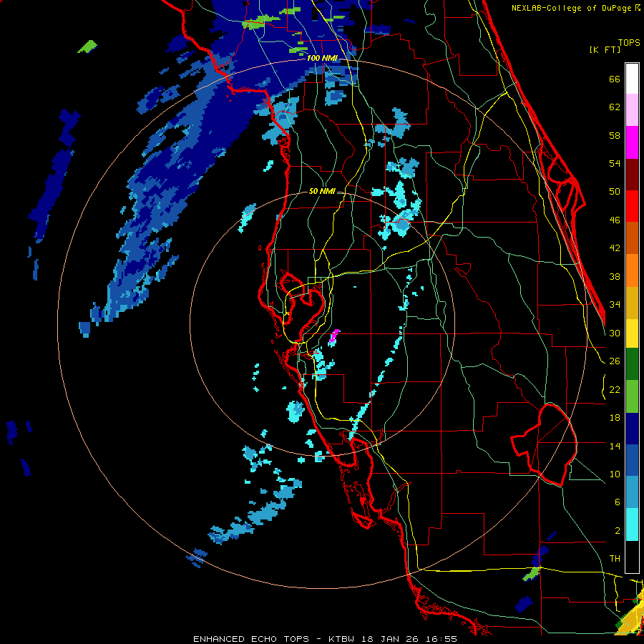Click the cyan 2 kft legend swatch
The height and width of the screenshot is (644, 644).
point(632,525)
